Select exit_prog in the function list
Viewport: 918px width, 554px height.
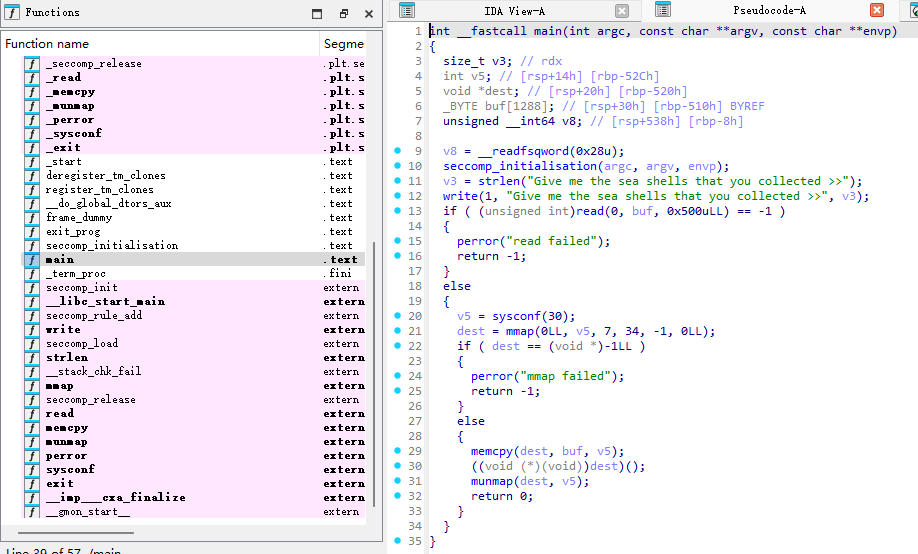point(71,231)
